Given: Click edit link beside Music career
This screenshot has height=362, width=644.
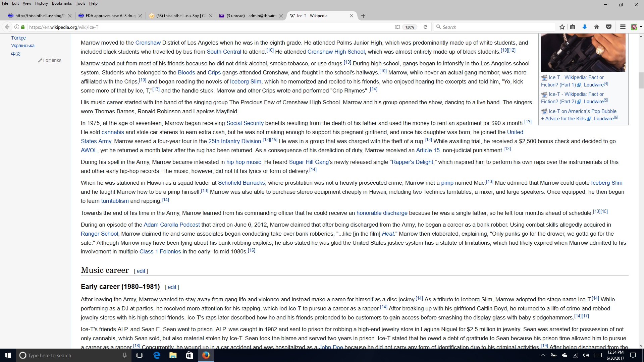Looking at the screenshot, I should (141, 271).
